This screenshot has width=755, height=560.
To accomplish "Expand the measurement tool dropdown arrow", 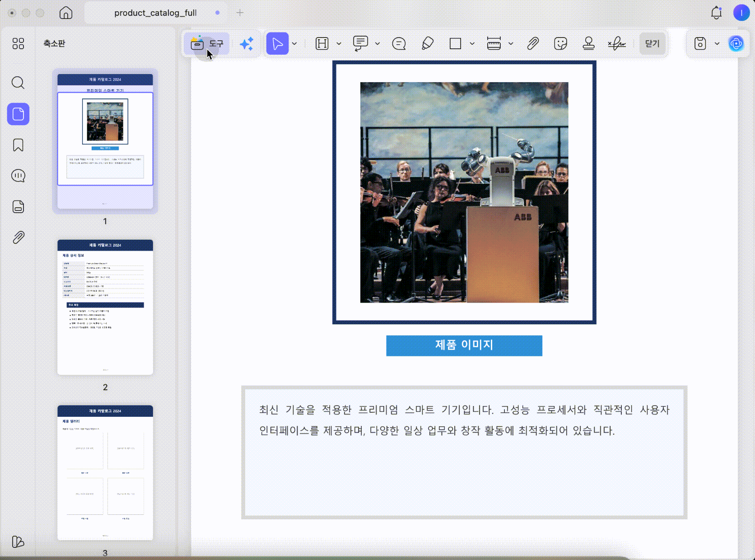I will [511, 44].
